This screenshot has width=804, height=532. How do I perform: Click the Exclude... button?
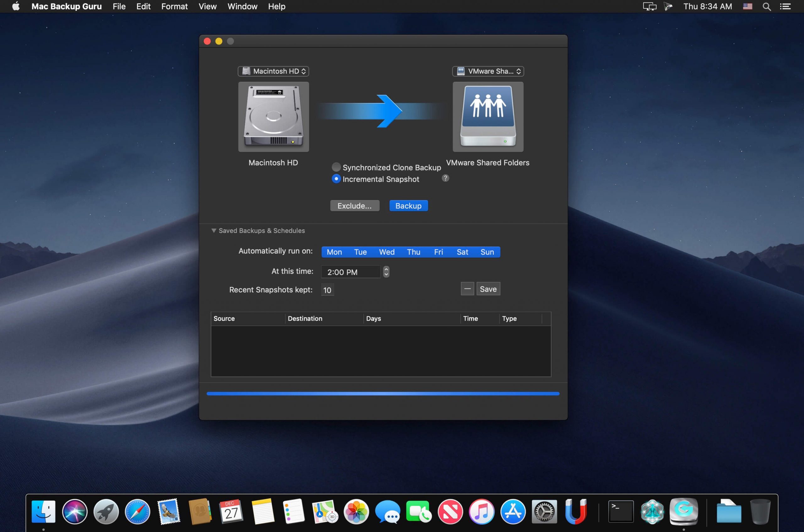(x=355, y=206)
